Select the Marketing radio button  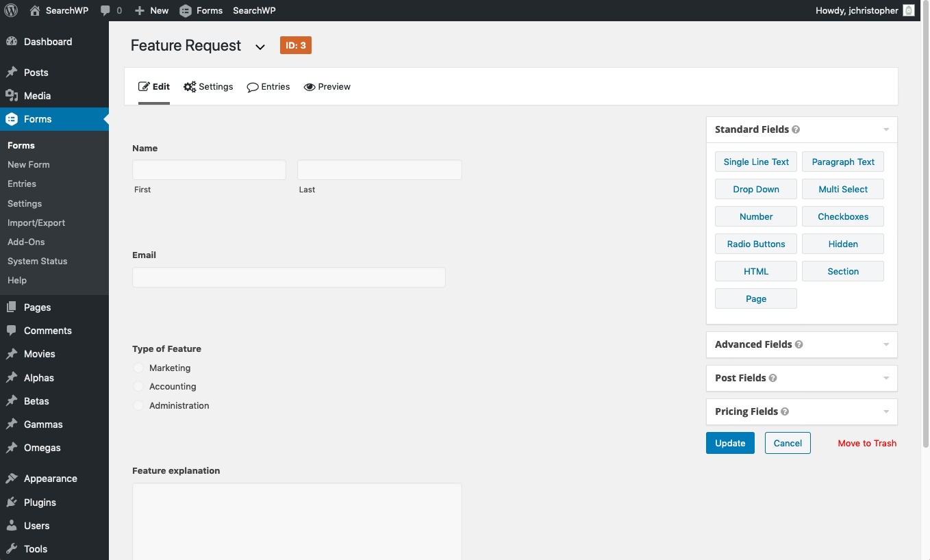pos(138,368)
